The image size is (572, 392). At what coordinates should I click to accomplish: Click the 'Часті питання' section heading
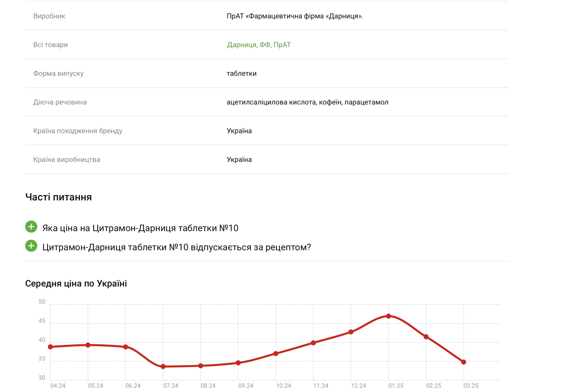tap(58, 197)
